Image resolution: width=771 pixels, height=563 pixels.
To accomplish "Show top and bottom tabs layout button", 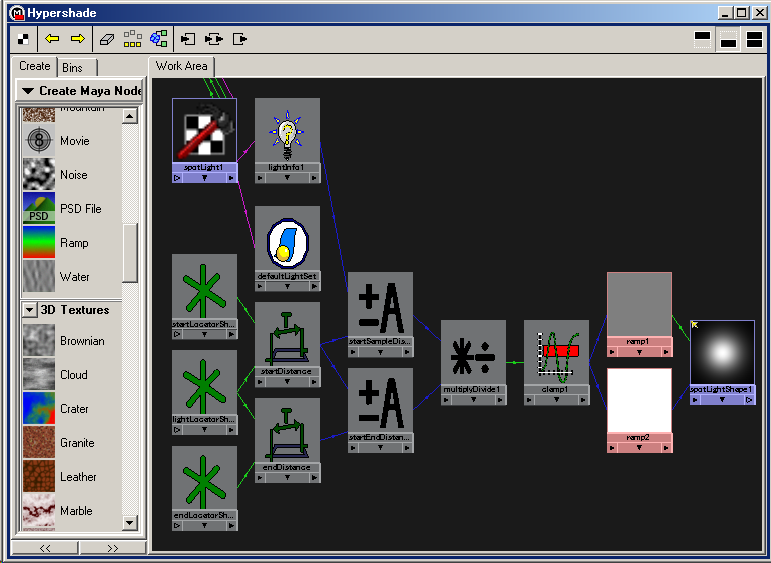I will [x=754, y=39].
